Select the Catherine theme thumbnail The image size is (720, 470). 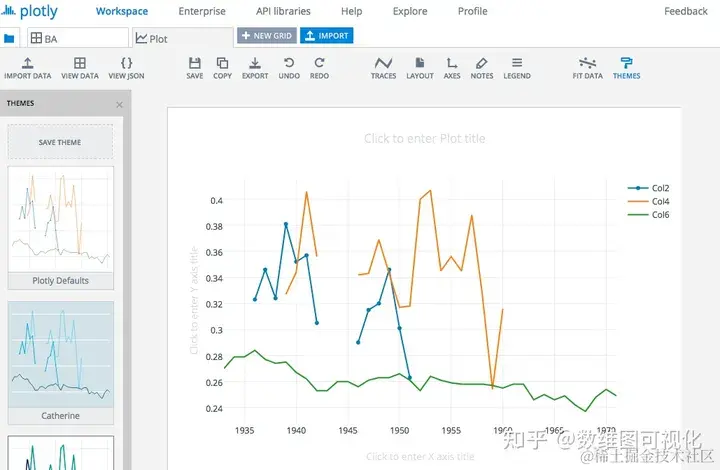pyautogui.click(x=61, y=363)
